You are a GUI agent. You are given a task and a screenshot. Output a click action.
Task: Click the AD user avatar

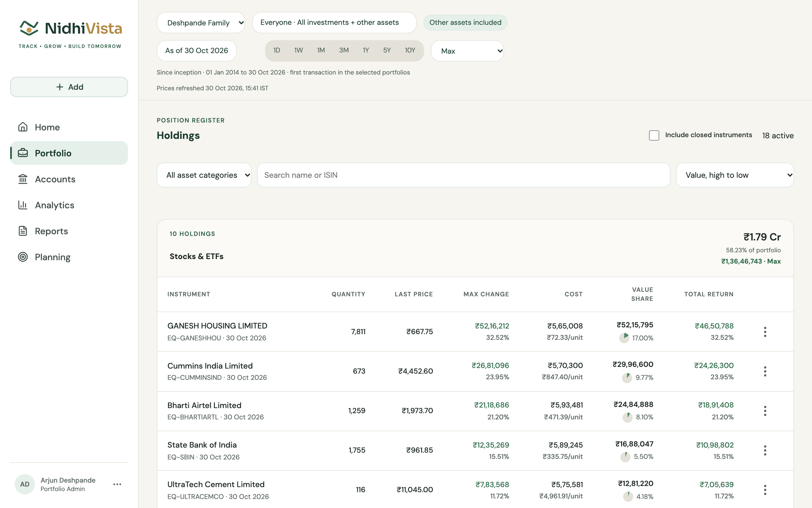click(25, 484)
